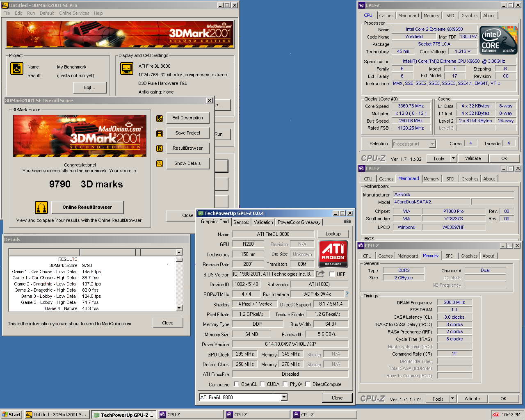Click the GPU-Z screenshot camera icon
This screenshot has width=525, height=420.
347,221
